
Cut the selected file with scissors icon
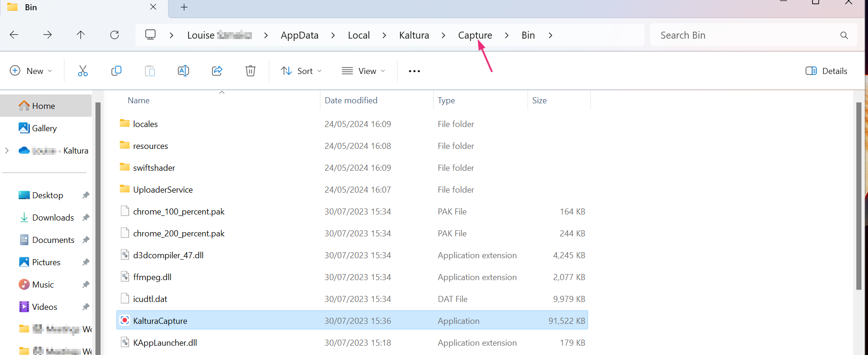(83, 71)
